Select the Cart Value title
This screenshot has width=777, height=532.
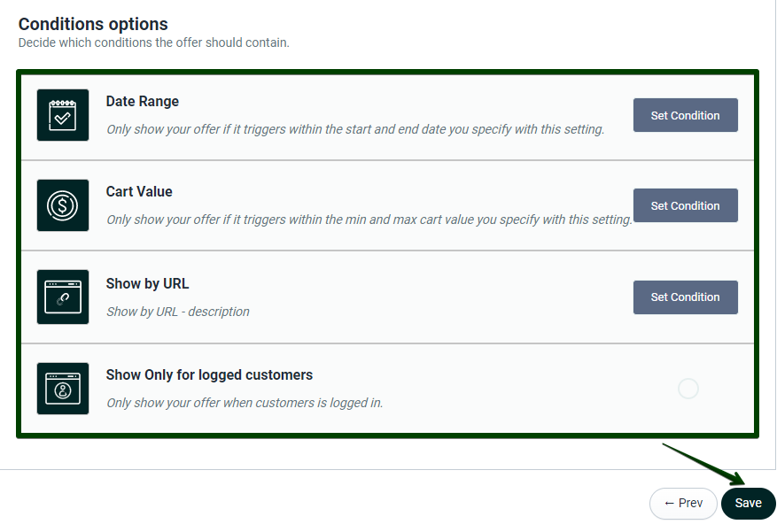click(x=139, y=192)
